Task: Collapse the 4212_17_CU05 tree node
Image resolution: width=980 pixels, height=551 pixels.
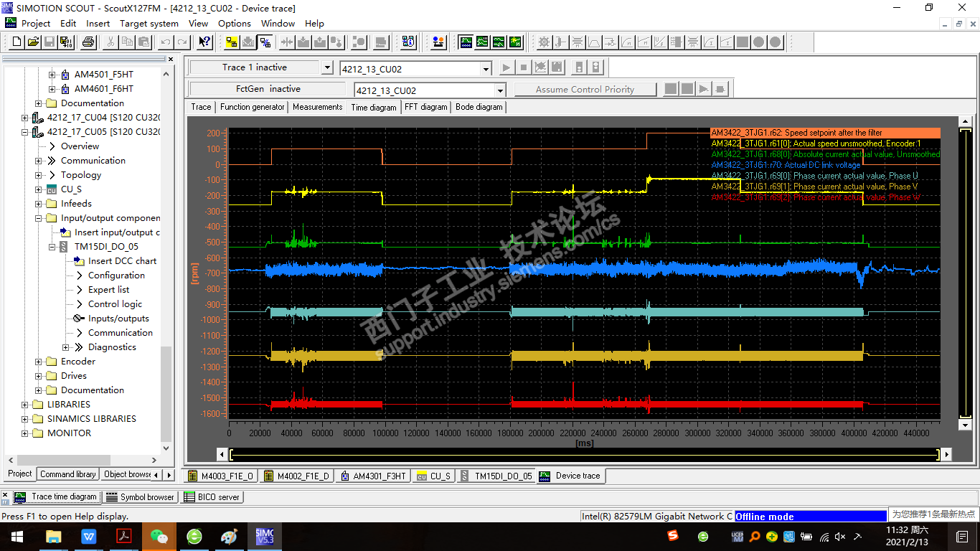Action: [25, 132]
